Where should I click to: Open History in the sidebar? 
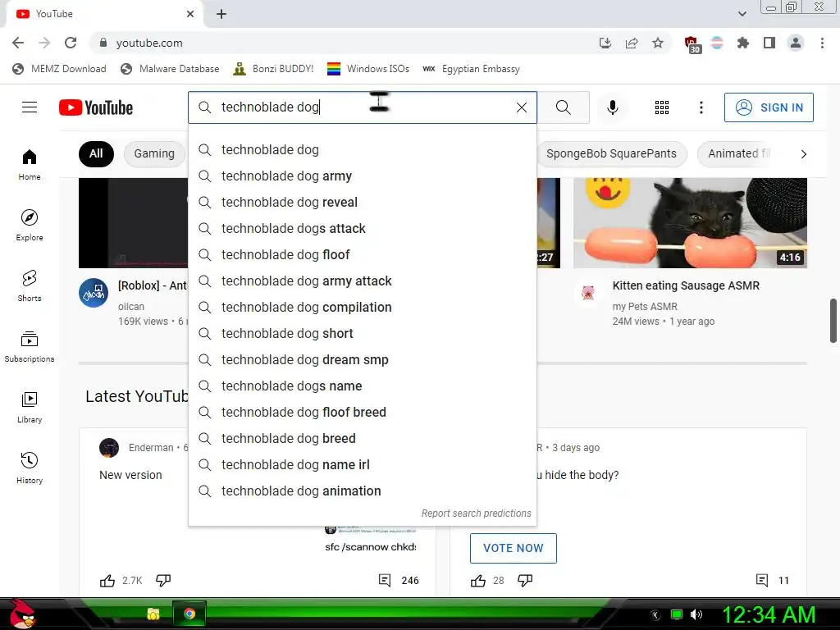tap(30, 468)
